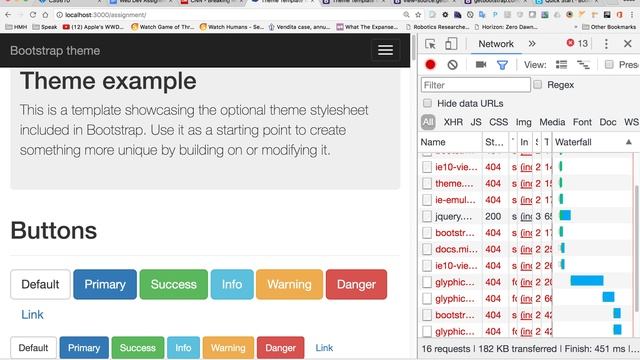Filter requests by CSS
The width and height of the screenshot is (640, 360).
(x=498, y=122)
